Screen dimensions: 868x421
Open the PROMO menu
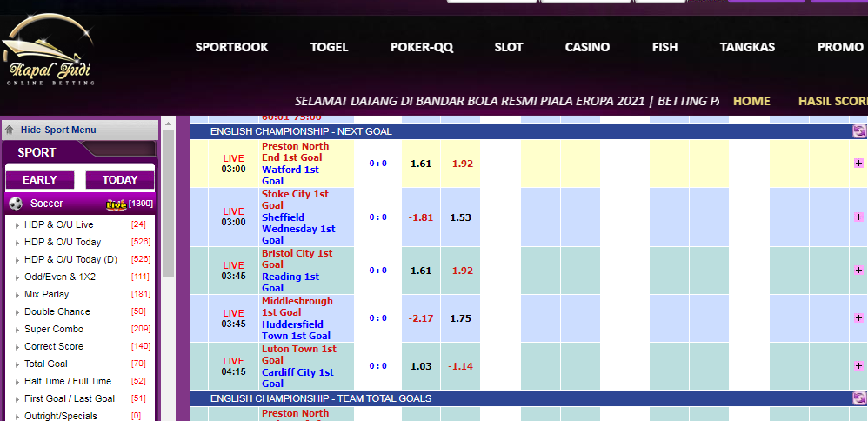point(840,47)
